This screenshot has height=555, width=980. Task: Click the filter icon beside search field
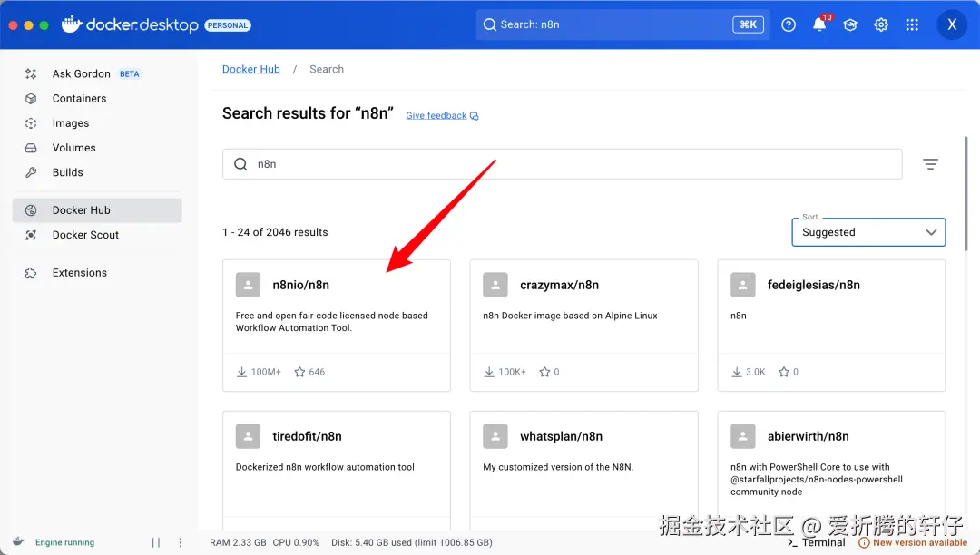[x=930, y=164]
